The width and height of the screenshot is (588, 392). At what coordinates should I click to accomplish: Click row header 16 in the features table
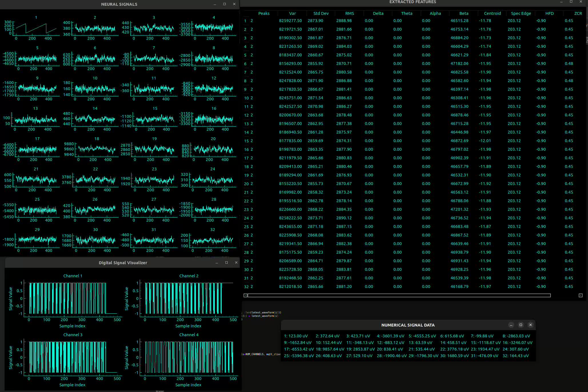pos(246,149)
